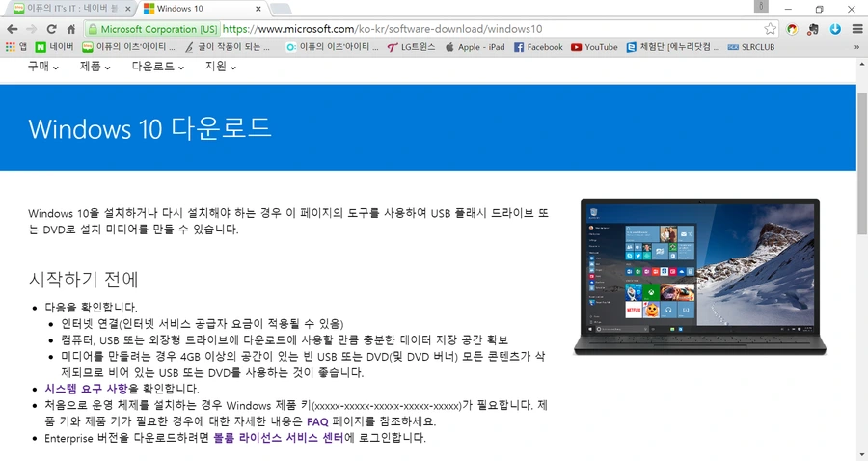Open the first 이퓨의 이츠아이티 bookmark
This screenshot has height=461, width=868.
(128, 47)
